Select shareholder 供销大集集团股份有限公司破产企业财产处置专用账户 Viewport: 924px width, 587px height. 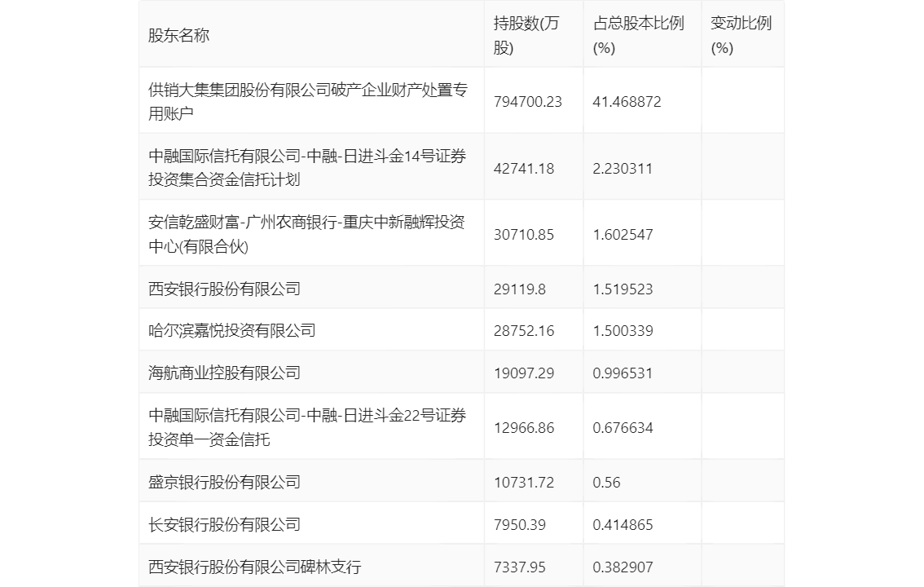click(x=308, y=101)
